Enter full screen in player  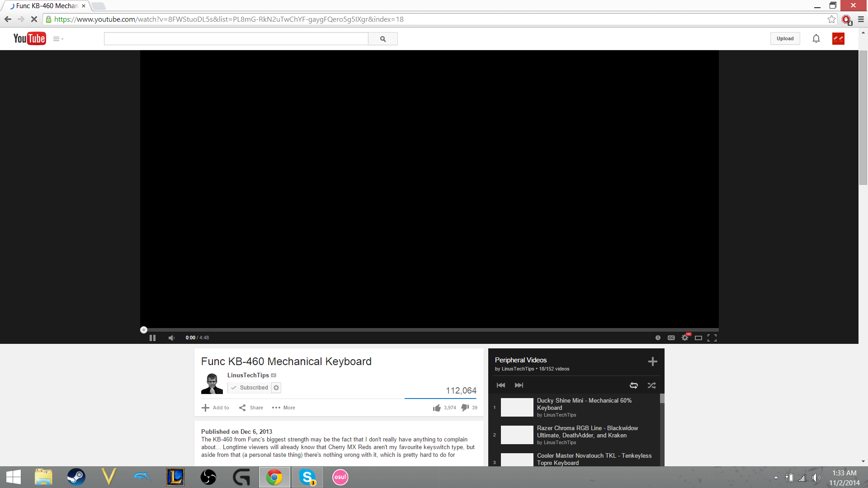click(712, 338)
